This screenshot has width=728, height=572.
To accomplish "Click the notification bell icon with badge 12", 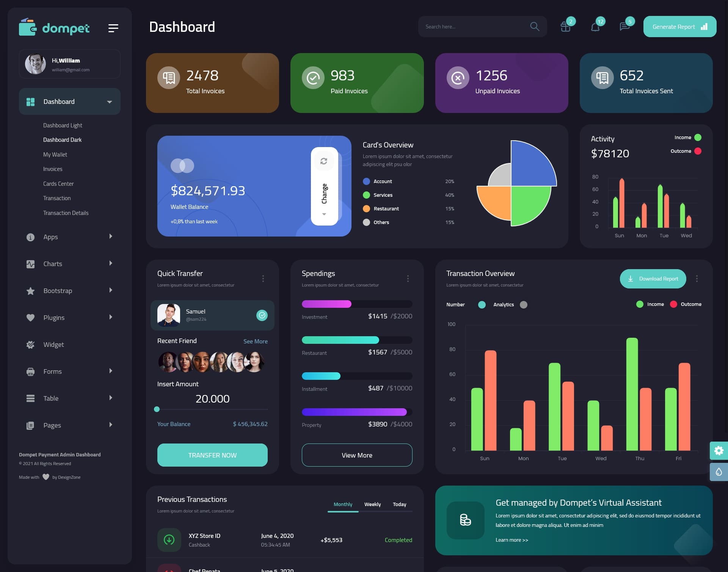I will [595, 26].
